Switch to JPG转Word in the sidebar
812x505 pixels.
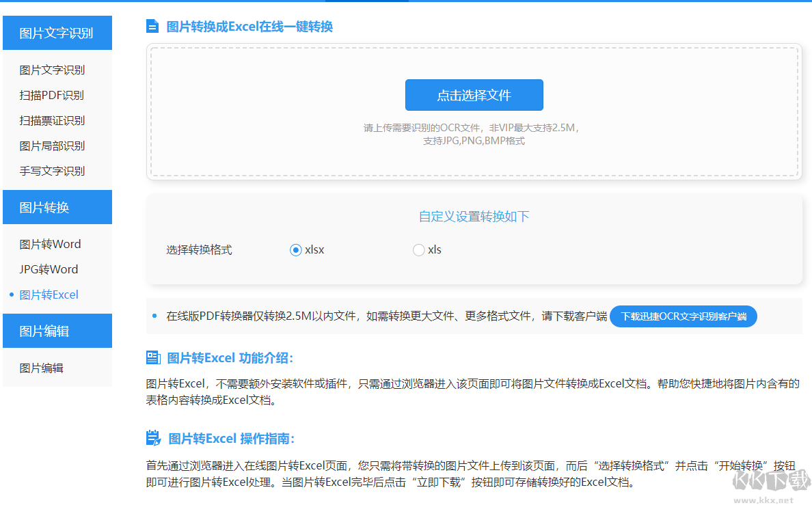(x=51, y=269)
